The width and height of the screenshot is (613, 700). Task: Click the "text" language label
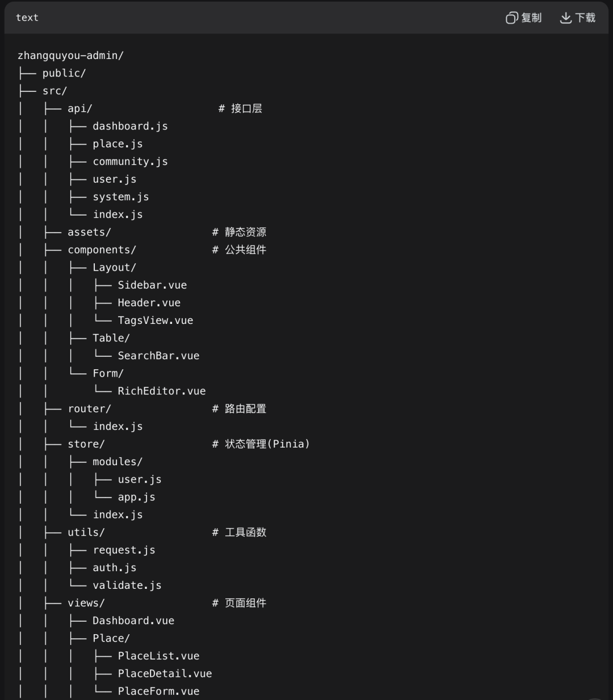[x=27, y=18]
